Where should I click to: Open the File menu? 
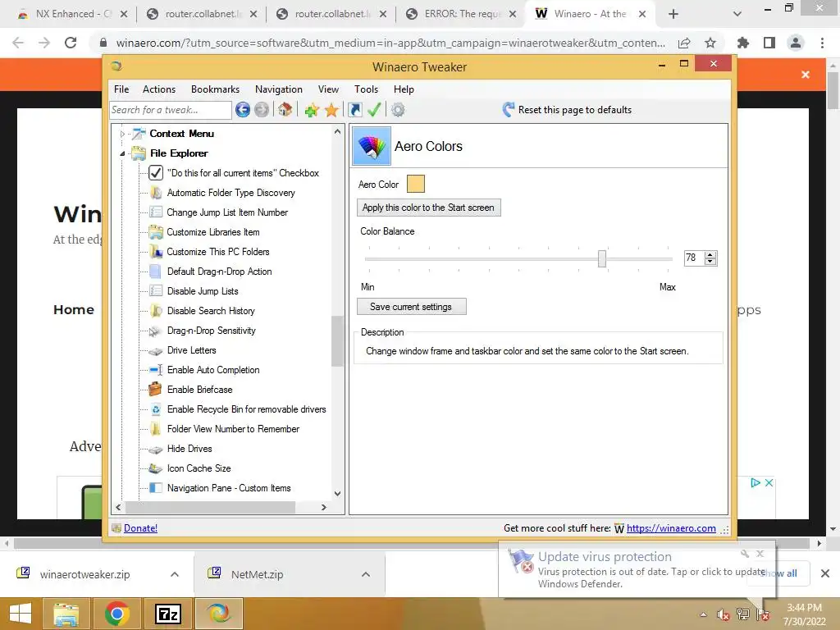pos(121,89)
